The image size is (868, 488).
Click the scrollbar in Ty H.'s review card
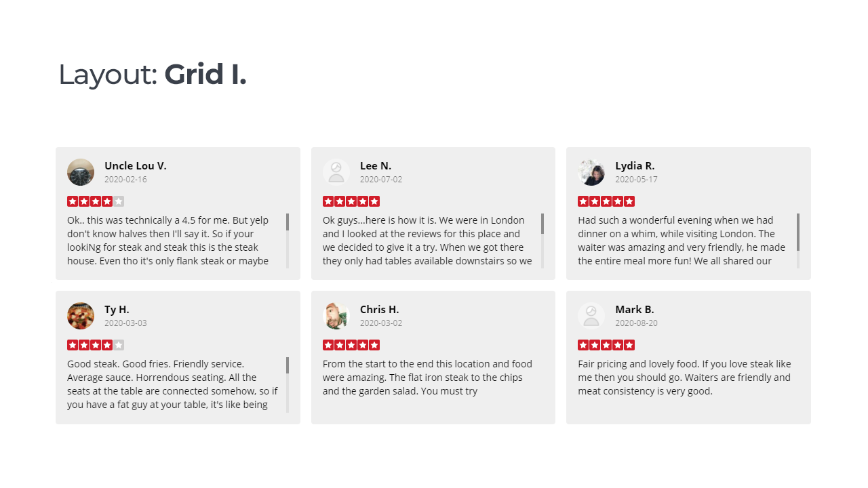[x=288, y=384]
